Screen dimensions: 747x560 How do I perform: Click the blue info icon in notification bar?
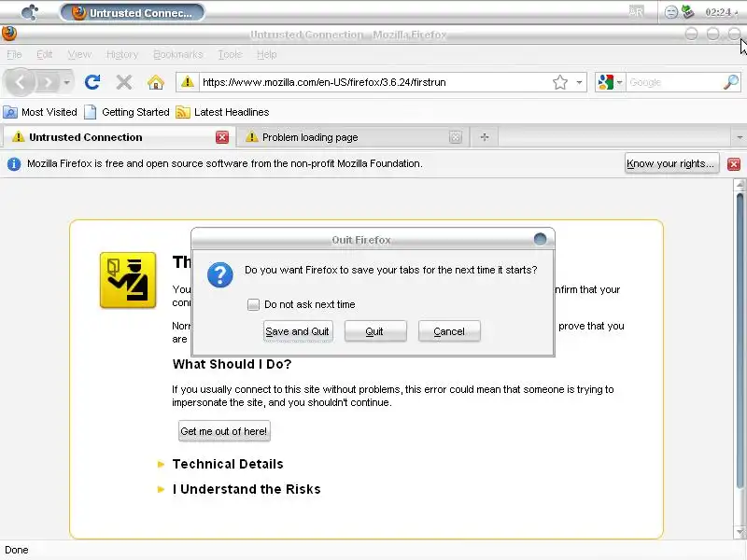pyautogui.click(x=14, y=164)
